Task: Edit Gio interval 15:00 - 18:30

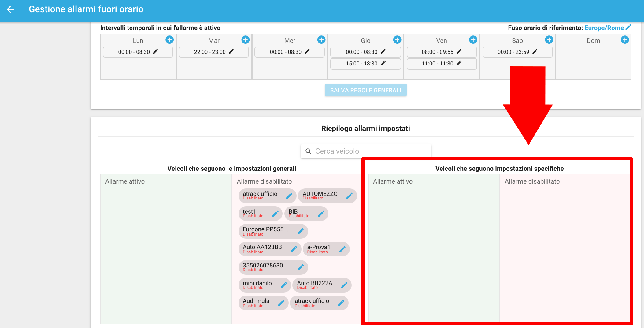Action: [x=383, y=63]
